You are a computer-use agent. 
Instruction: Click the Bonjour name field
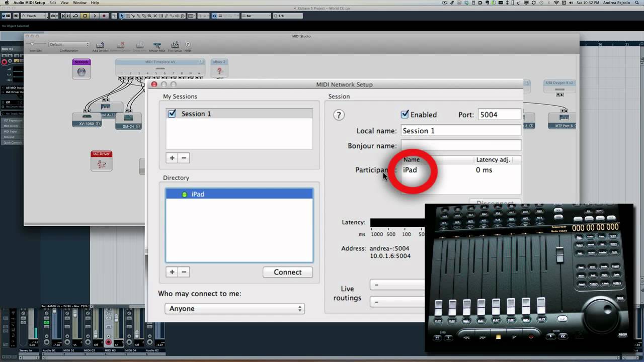tap(461, 146)
